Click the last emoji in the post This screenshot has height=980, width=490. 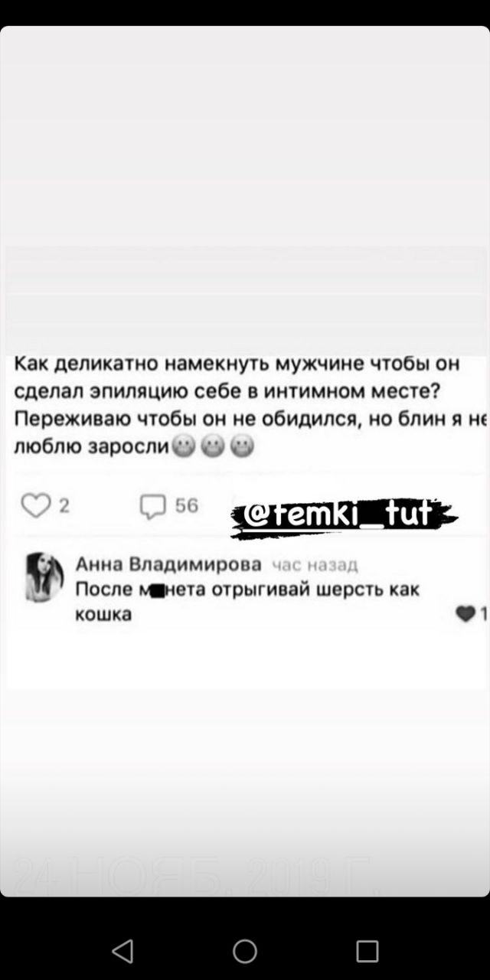click(x=242, y=446)
